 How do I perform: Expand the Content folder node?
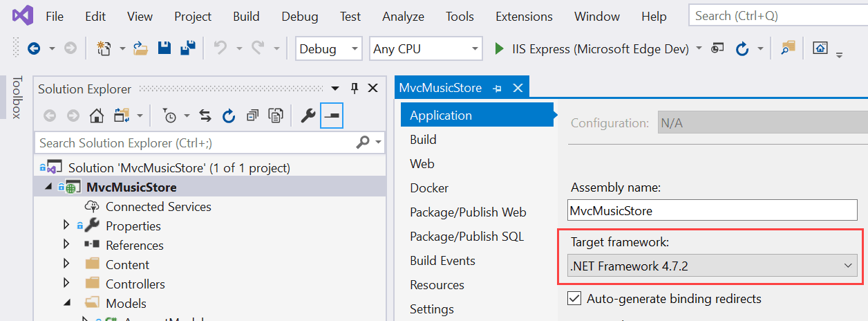point(66,264)
